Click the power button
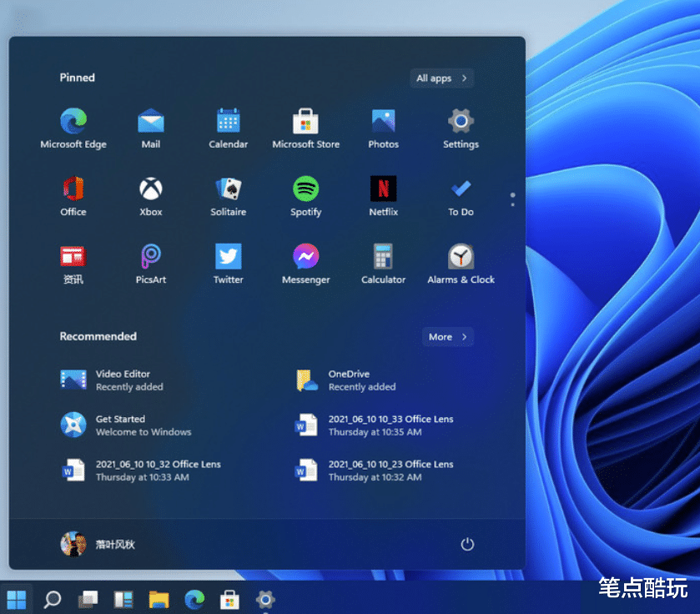700x614 pixels. [x=467, y=543]
